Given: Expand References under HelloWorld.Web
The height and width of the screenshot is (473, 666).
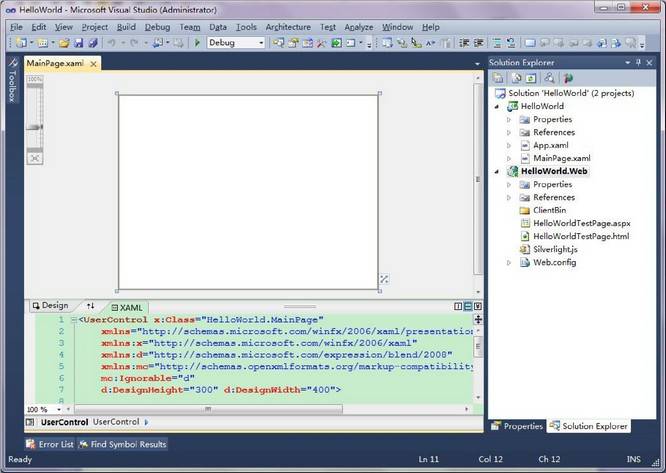Looking at the screenshot, I should [509, 197].
